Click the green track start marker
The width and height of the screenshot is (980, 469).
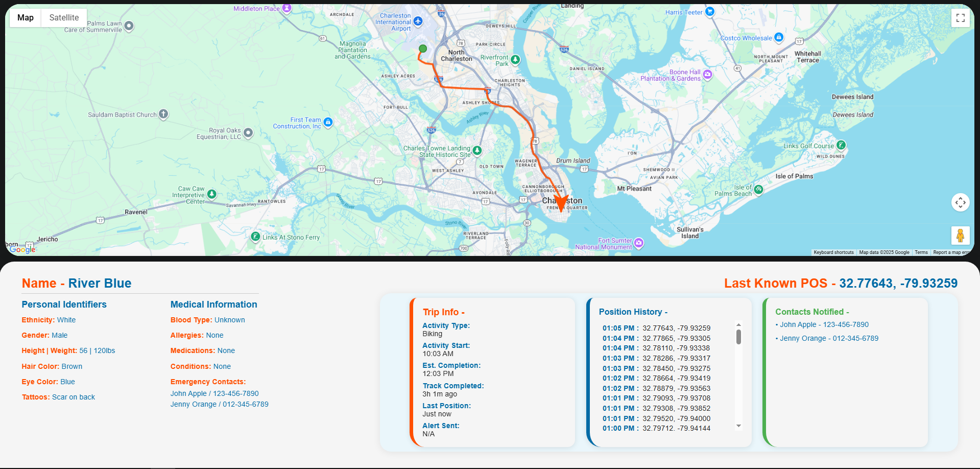pyautogui.click(x=423, y=49)
